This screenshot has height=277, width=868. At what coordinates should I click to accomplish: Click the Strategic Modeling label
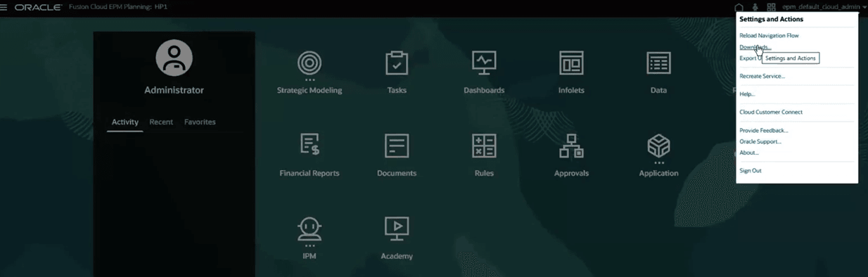tap(309, 90)
